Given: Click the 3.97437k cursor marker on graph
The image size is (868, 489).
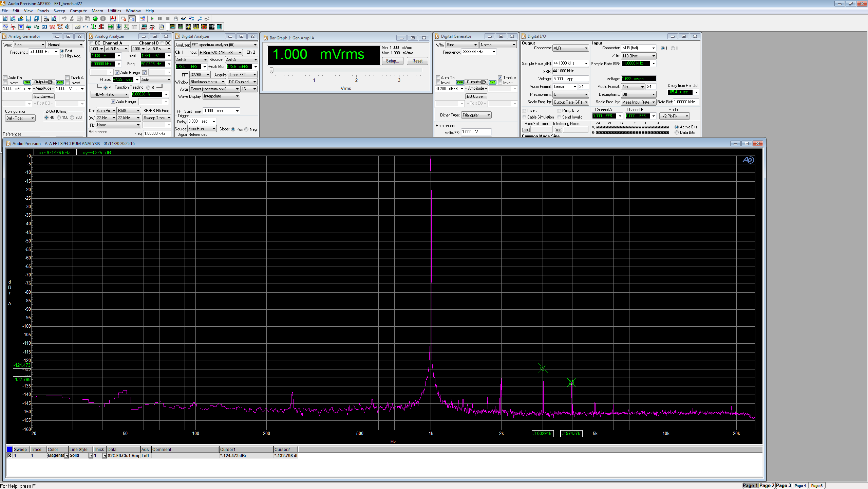Looking at the screenshot, I should click(572, 382).
